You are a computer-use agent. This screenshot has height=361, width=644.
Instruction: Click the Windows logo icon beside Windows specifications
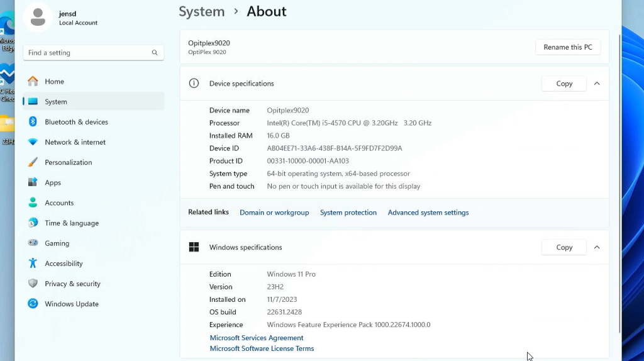194,247
